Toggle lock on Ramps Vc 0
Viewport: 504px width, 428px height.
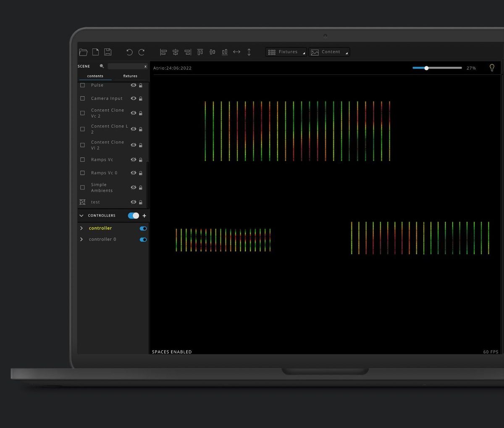141,173
